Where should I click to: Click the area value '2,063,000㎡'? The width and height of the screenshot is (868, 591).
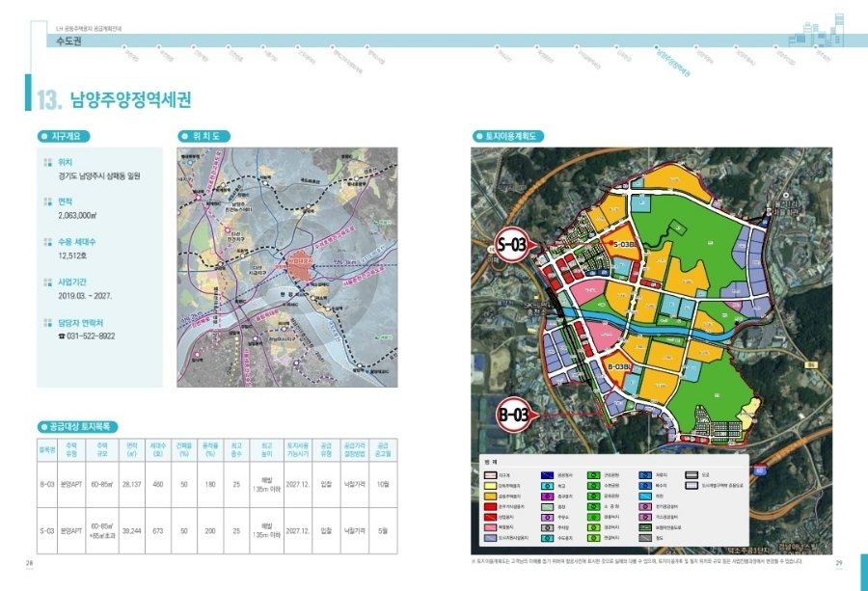pos(77,216)
